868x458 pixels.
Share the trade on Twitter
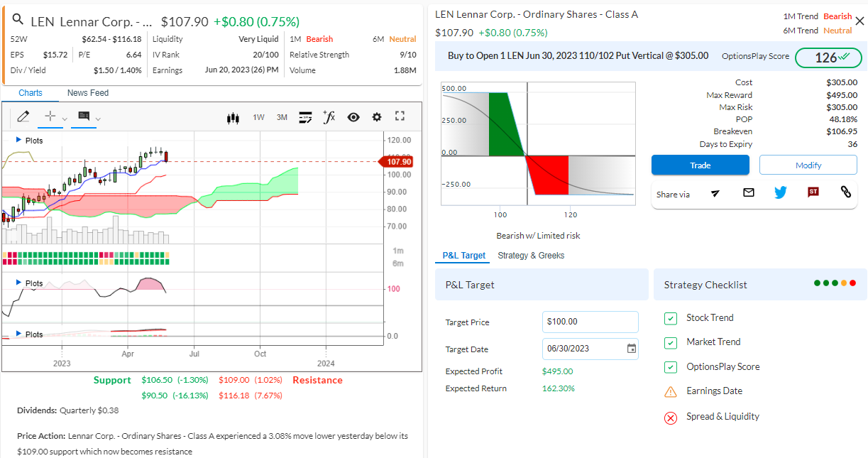point(781,192)
